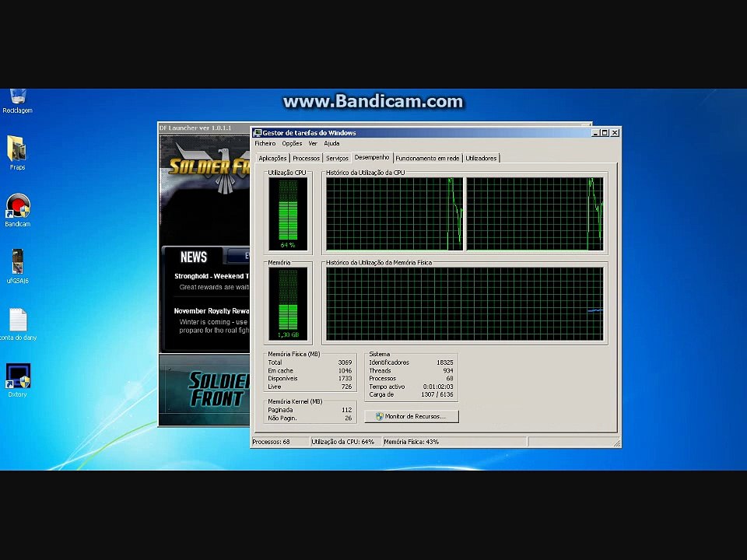Click the DF Launcher ver 1.0.1.1 title bar
747x560 pixels.
pos(204,128)
